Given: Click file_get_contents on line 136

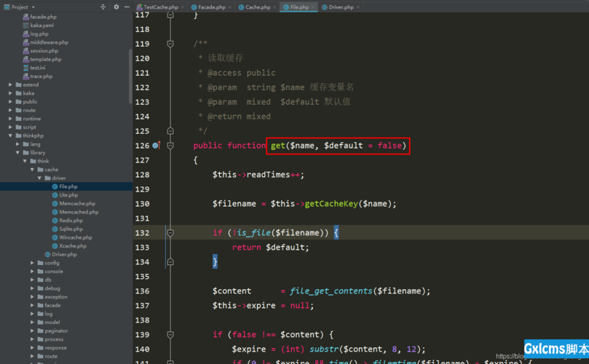Looking at the screenshot, I should [x=331, y=291].
